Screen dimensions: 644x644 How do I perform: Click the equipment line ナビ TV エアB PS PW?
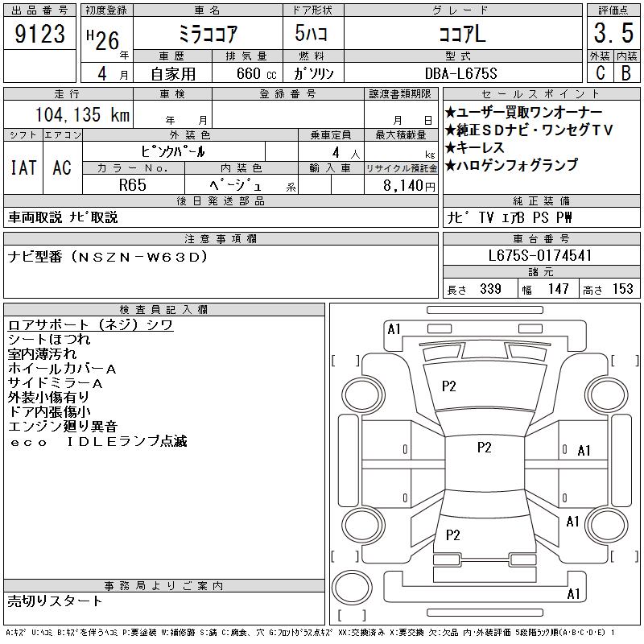[509, 217]
